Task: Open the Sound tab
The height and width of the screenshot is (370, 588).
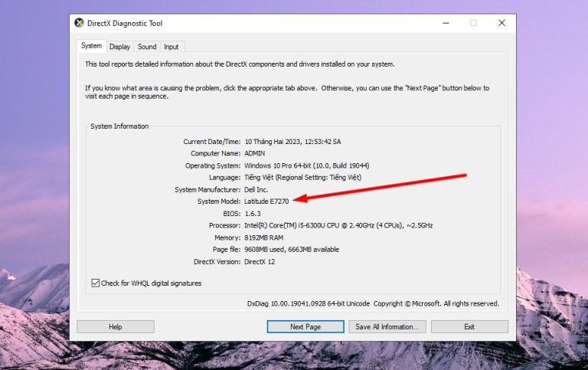Action: click(x=147, y=47)
